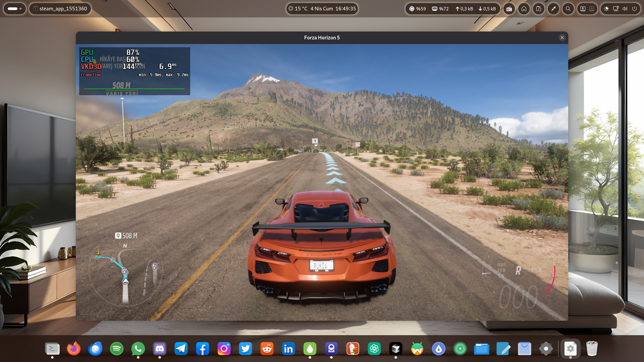
Task: Click the memory usage %72 indicator
Action: coord(440,9)
